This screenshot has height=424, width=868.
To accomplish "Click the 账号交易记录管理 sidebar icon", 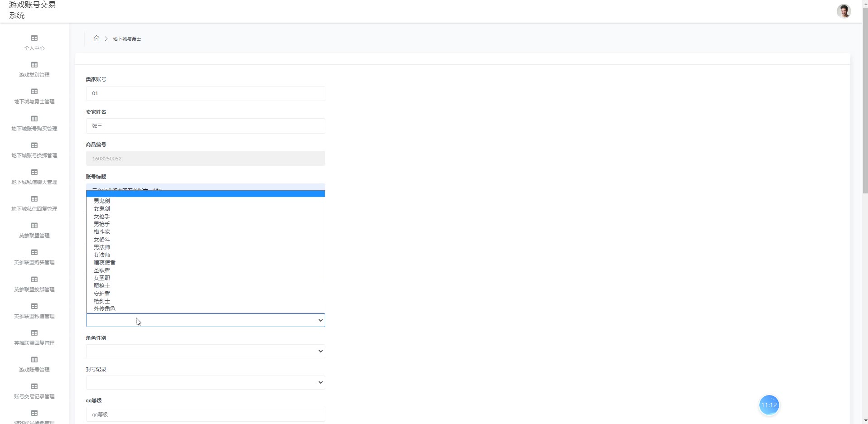I will (34, 386).
